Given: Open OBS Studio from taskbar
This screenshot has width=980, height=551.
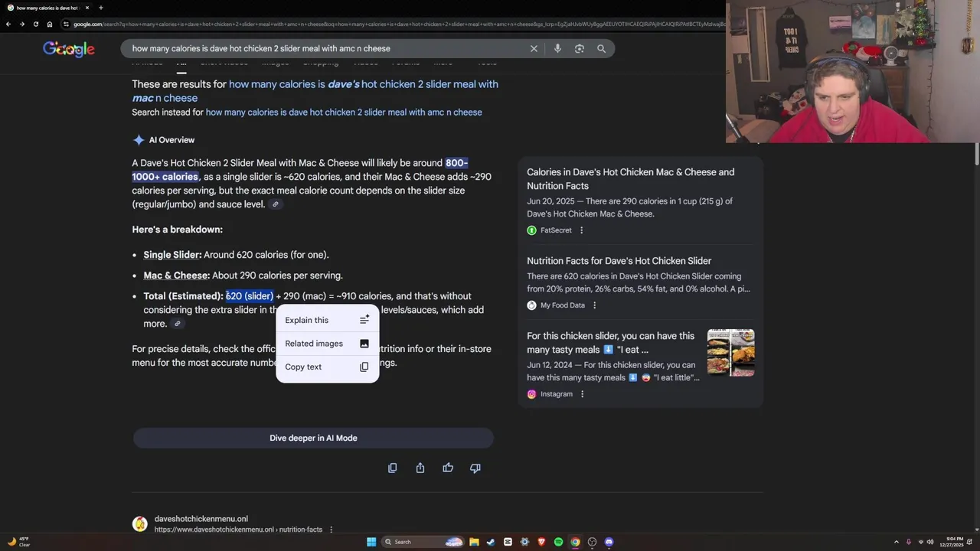Looking at the screenshot, I should [592, 542].
